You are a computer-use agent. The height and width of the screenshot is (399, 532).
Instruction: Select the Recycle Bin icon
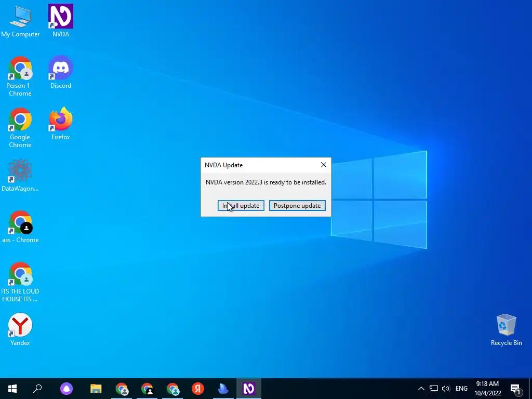[506, 330]
